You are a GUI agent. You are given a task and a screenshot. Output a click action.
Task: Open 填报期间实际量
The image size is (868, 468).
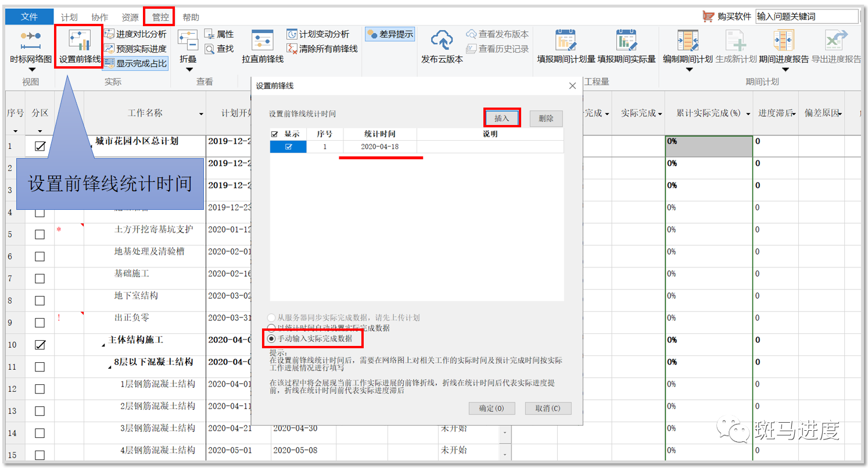click(x=626, y=47)
